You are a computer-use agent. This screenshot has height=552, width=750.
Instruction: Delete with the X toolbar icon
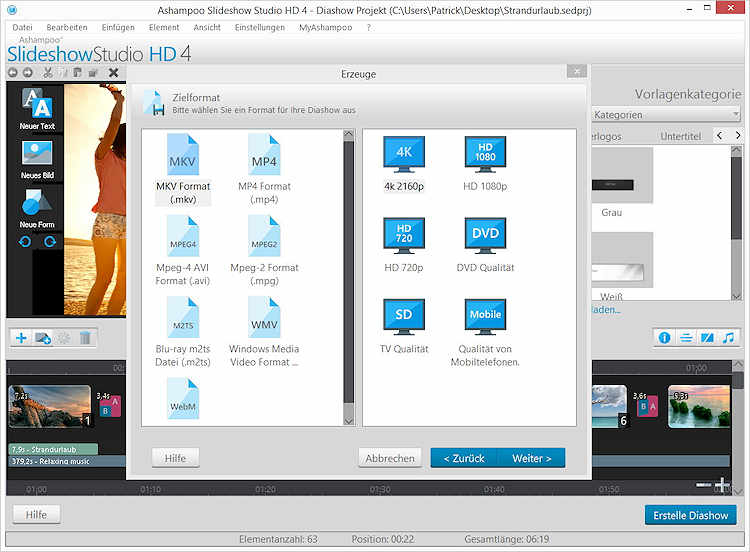[x=113, y=73]
